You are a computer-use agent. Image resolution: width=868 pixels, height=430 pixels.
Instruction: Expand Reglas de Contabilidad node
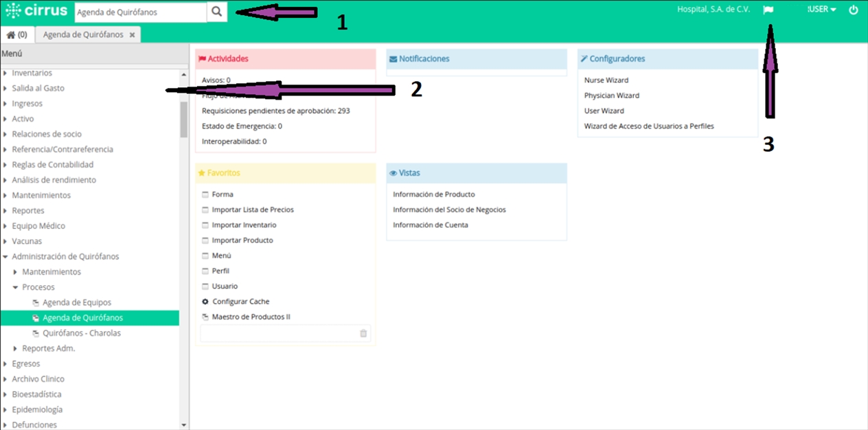coord(5,165)
